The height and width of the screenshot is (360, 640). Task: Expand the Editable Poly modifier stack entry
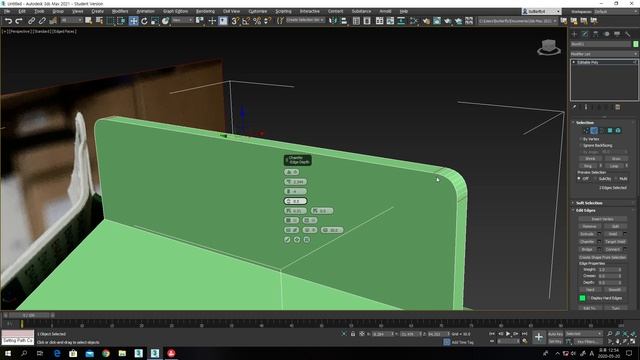point(574,62)
